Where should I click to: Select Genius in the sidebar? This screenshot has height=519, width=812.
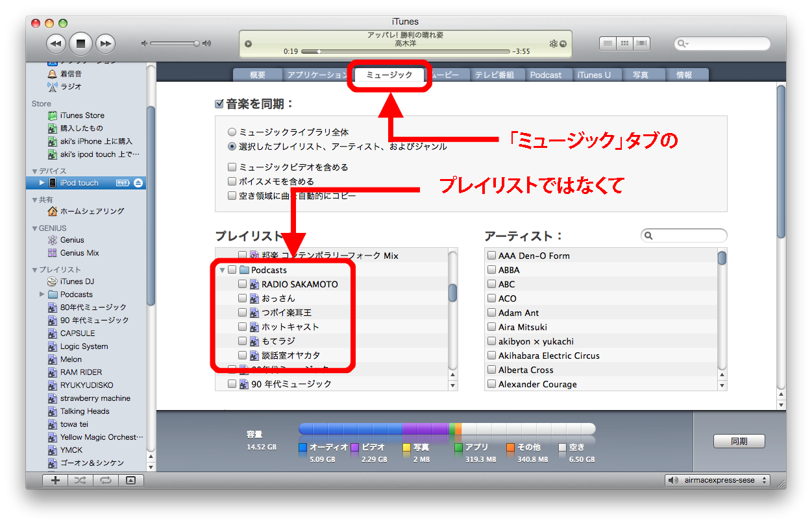point(72,240)
